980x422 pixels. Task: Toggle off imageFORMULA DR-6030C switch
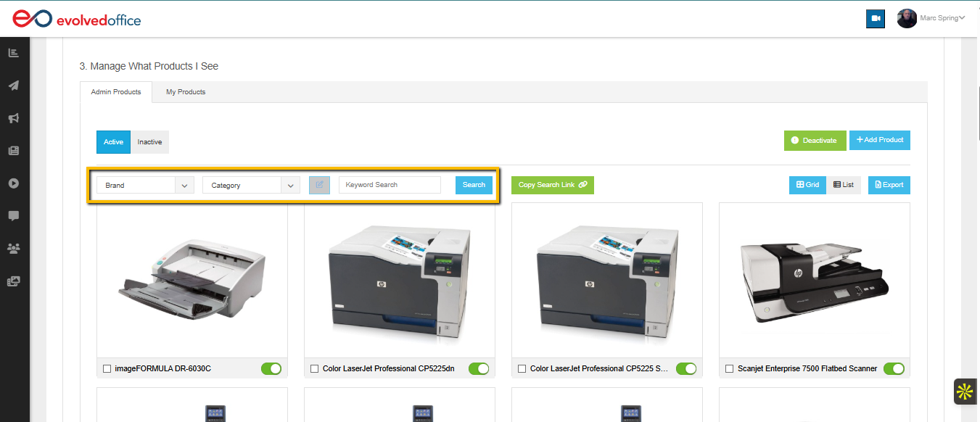tap(271, 369)
